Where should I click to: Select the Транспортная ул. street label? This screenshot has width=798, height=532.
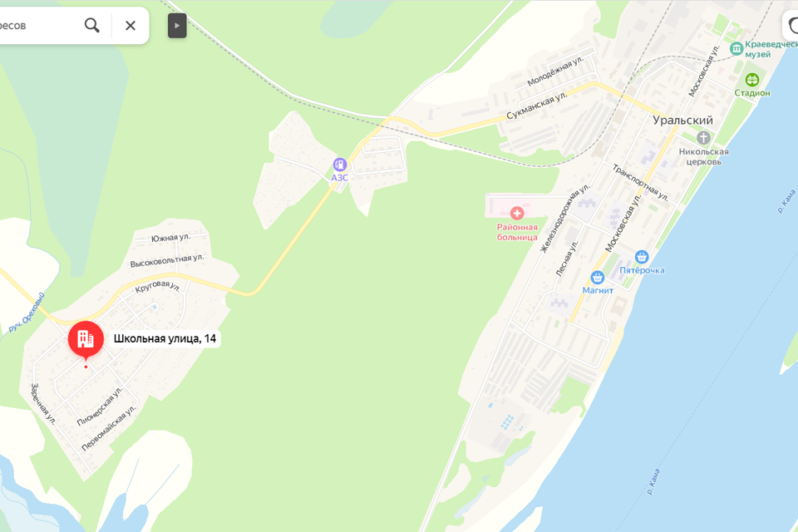640,182
